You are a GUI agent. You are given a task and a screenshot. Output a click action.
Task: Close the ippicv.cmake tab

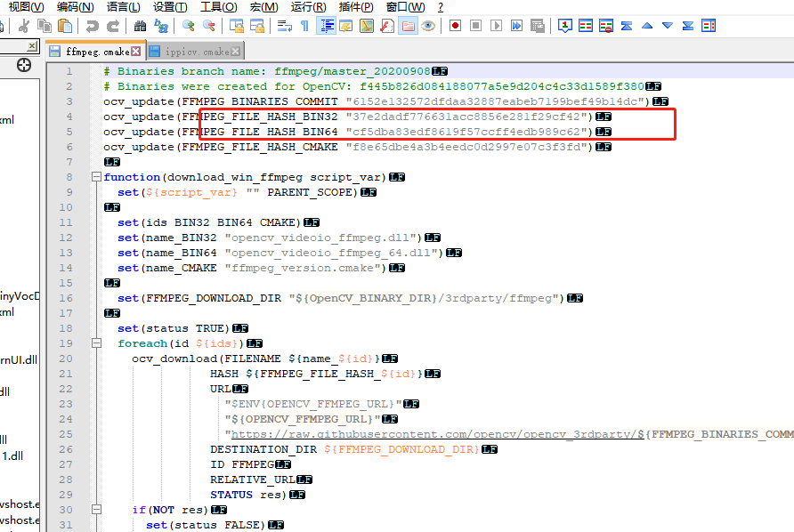click(x=236, y=51)
